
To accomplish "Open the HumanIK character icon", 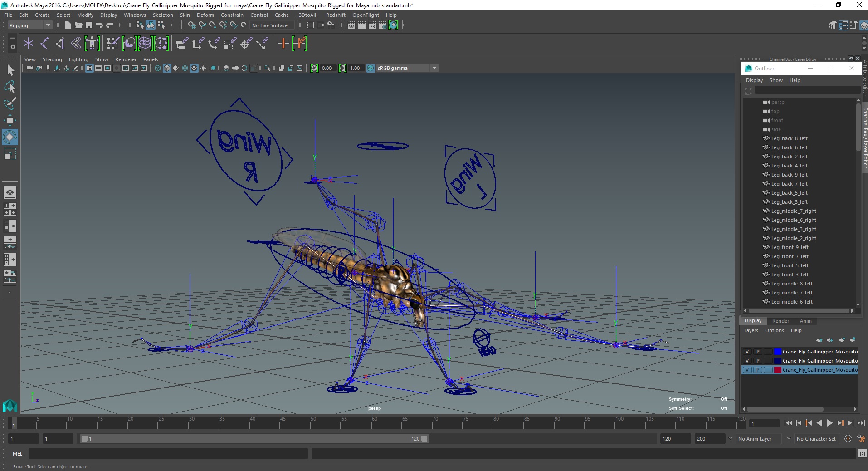I will click(x=92, y=44).
